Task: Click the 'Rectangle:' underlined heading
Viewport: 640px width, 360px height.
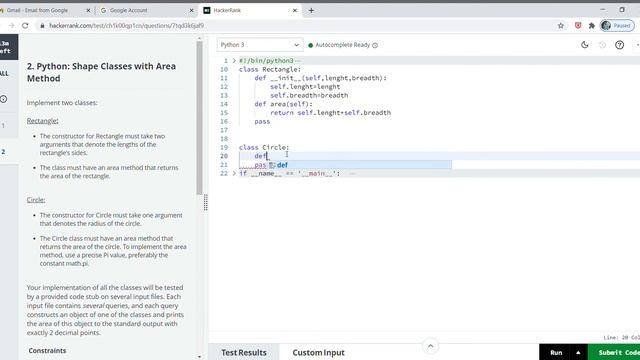Action: coord(42,121)
